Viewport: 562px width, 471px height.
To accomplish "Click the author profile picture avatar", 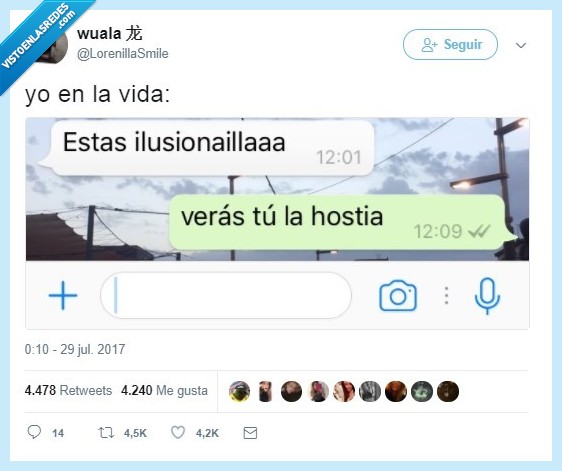I will click(54, 46).
